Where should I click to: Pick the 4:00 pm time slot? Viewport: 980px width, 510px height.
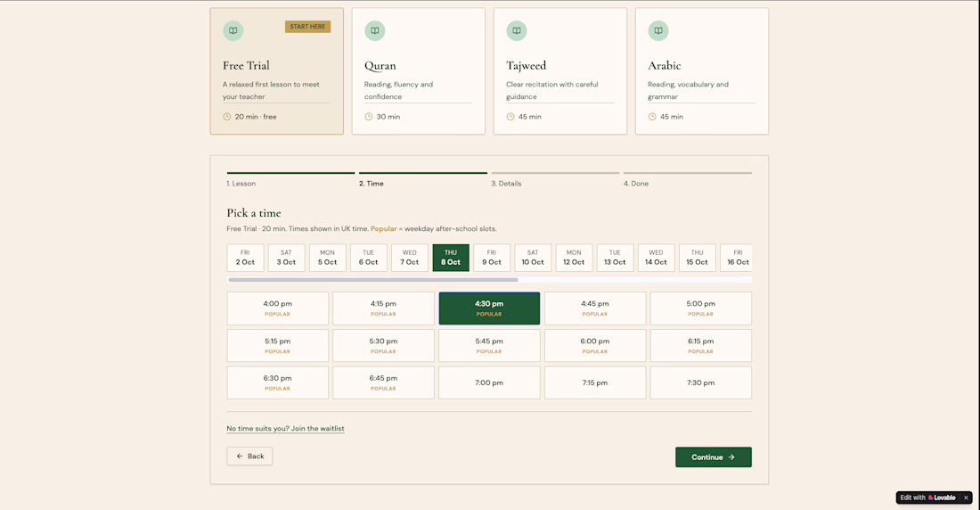coord(277,308)
